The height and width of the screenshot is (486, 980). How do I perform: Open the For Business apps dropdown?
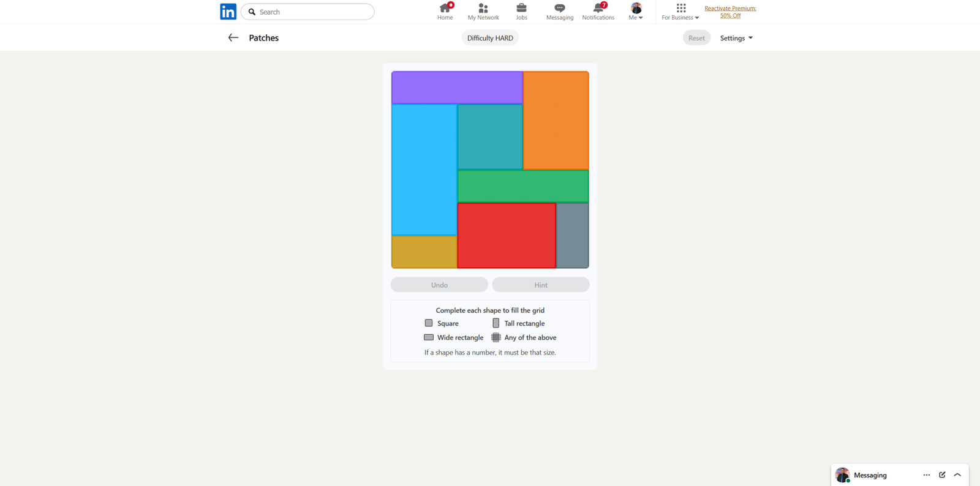coord(680,12)
